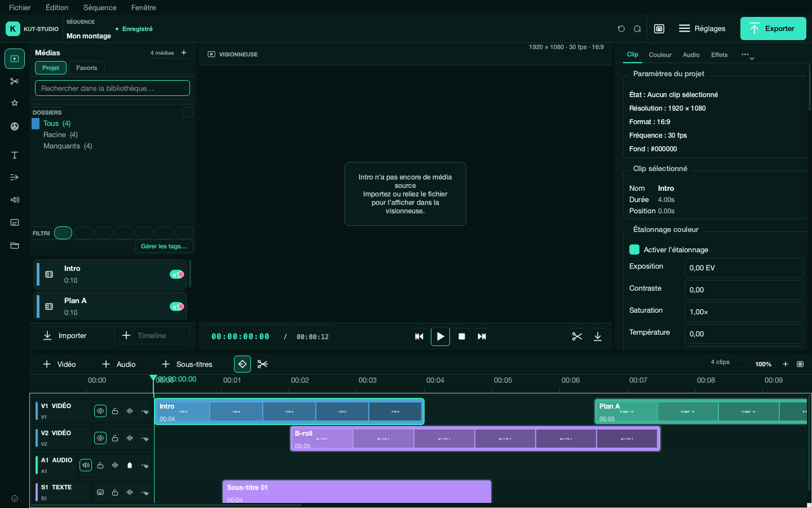Click the A1 AUDIO white marker icon
This screenshot has width=812, height=508.
130,466
